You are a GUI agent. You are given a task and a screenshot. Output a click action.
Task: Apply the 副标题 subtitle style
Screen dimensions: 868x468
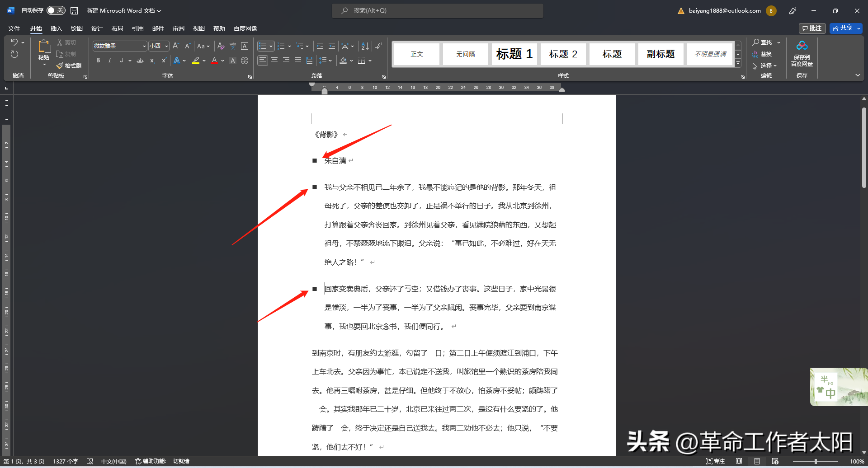point(661,54)
